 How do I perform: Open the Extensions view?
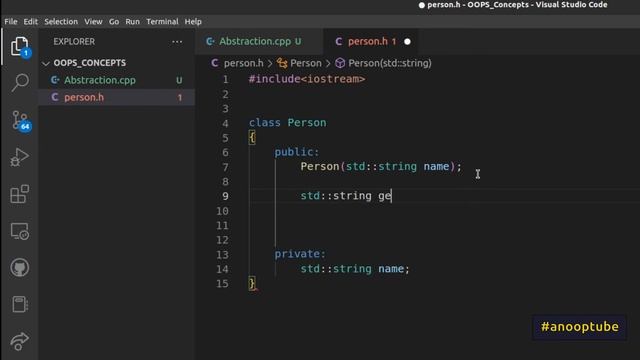(20, 194)
